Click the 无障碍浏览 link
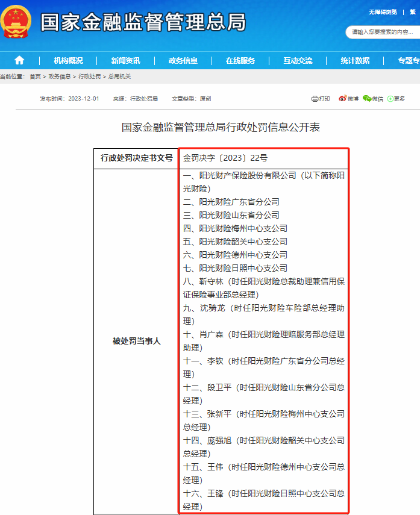Screen dimensions: 420x515 click(383, 12)
